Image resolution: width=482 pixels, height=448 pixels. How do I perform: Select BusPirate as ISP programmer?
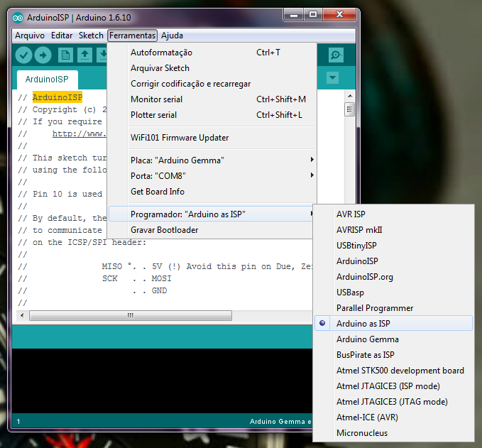point(393,355)
